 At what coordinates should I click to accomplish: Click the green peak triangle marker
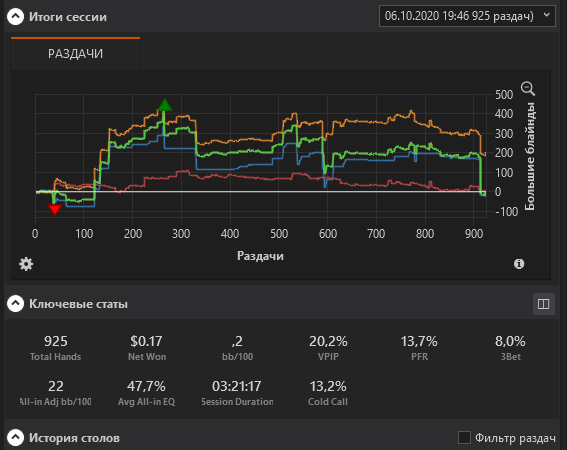click(x=165, y=105)
